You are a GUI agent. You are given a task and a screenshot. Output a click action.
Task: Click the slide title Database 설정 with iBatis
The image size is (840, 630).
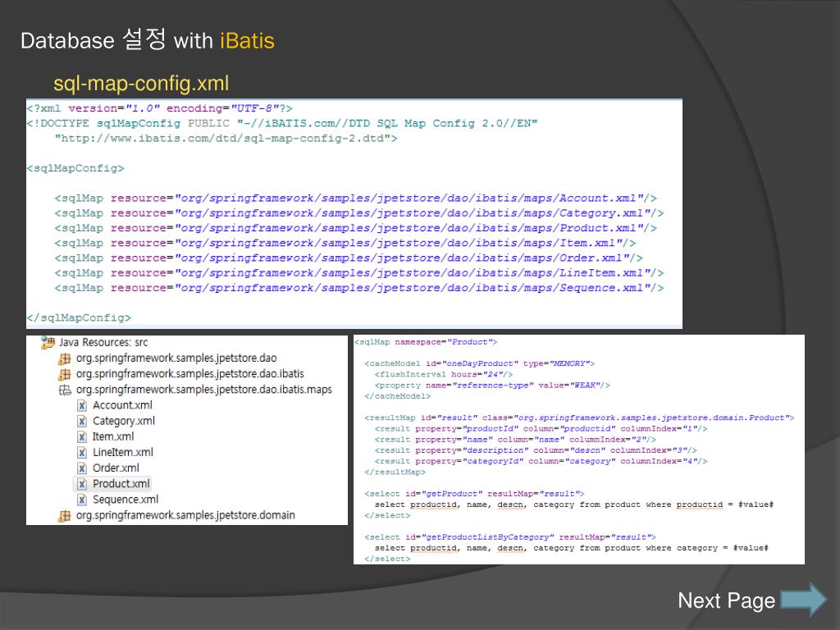pyautogui.click(x=148, y=40)
